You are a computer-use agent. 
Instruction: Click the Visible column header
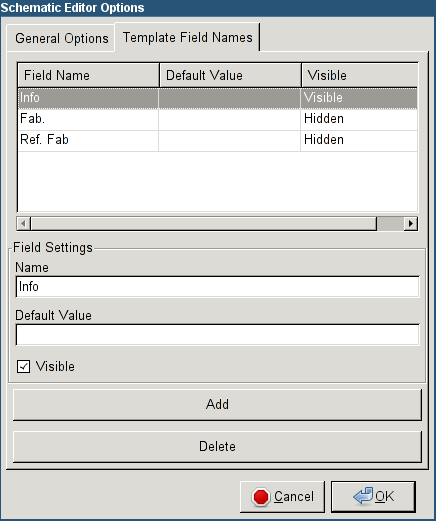pyautogui.click(x=360, y=75)
